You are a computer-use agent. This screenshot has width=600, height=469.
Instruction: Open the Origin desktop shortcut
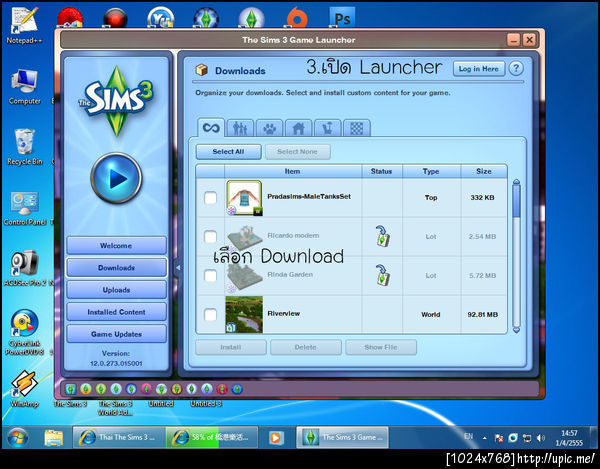[x=297, y=17]
